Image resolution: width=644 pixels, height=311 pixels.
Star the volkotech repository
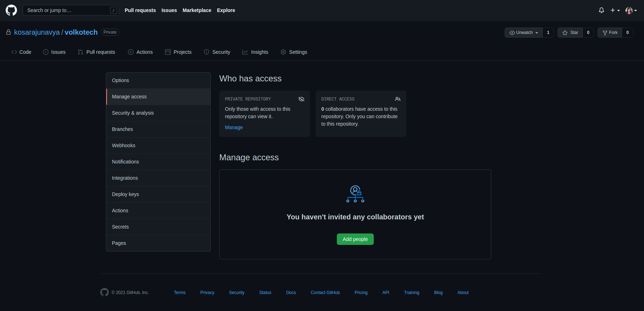(570, 33)
